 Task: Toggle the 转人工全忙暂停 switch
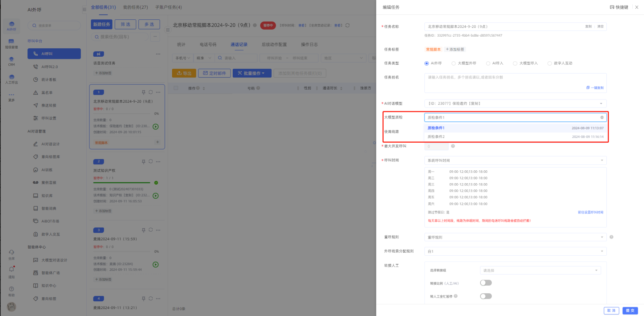(485, 296)
